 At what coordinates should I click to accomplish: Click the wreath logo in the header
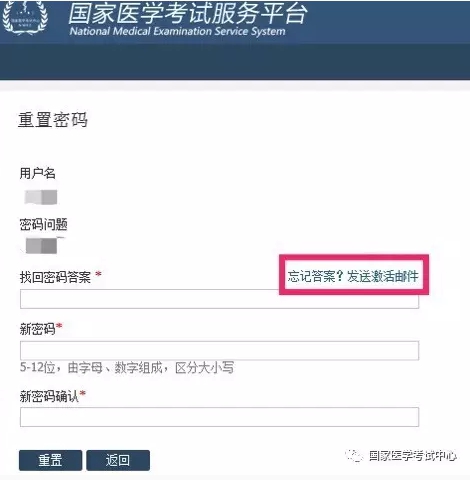(25, 17)
